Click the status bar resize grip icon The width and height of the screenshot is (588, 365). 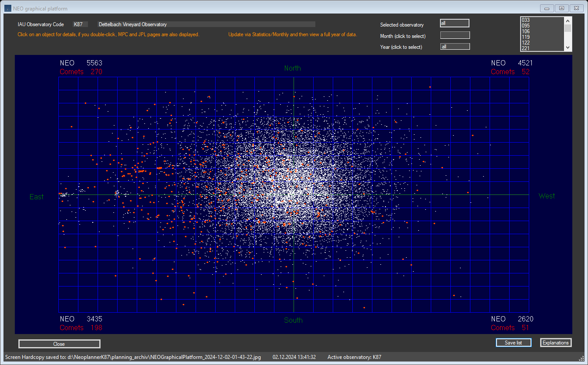pyautogui.click(x=581, y=358)
